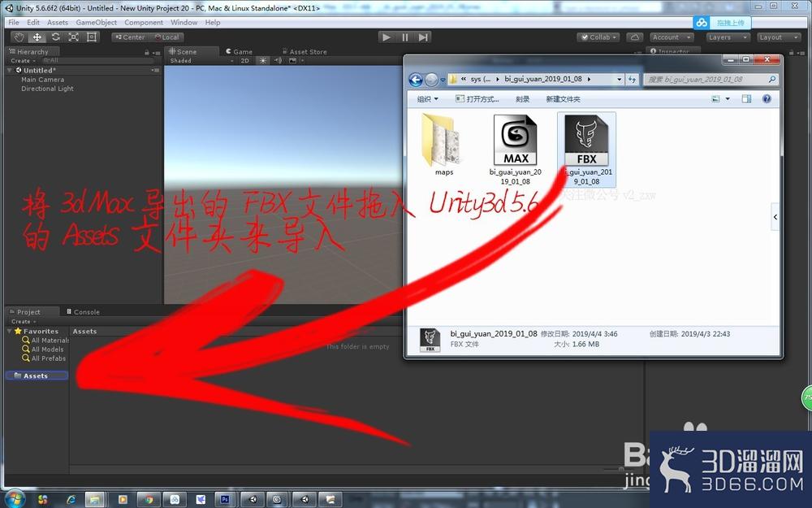Click 打开方式 in Explorer toolbar

(477, 99)
